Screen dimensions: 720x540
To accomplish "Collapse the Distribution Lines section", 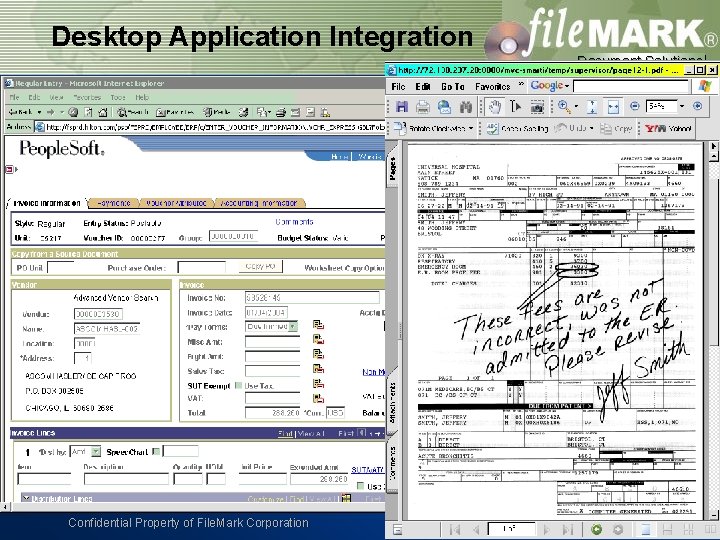I will point(26,499).
